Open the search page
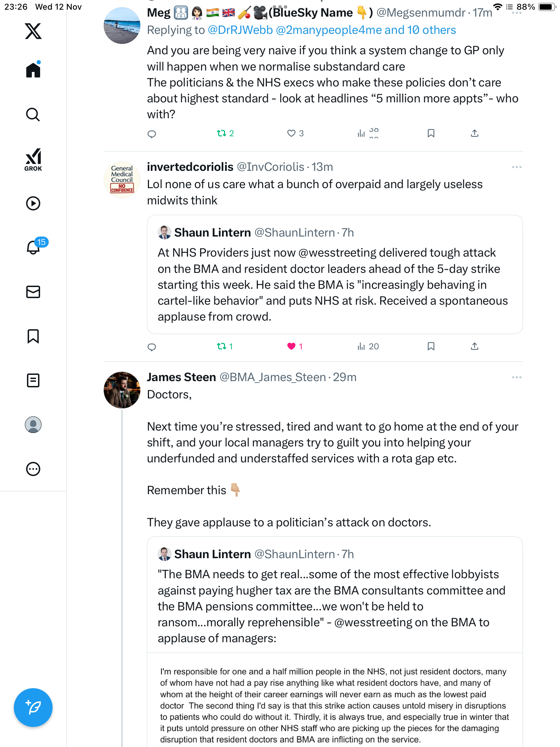Viewport: 560px width, 747px height. click(33, 114)
